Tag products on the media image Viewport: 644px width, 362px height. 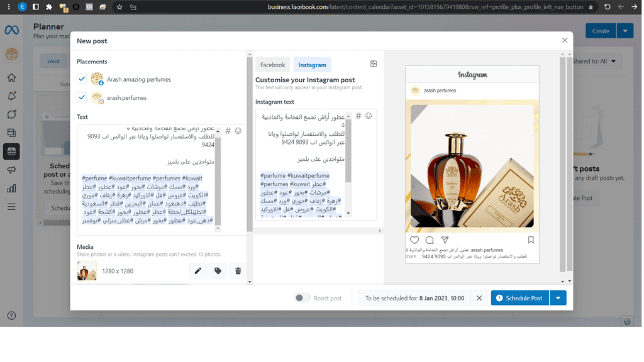[218, 271]
